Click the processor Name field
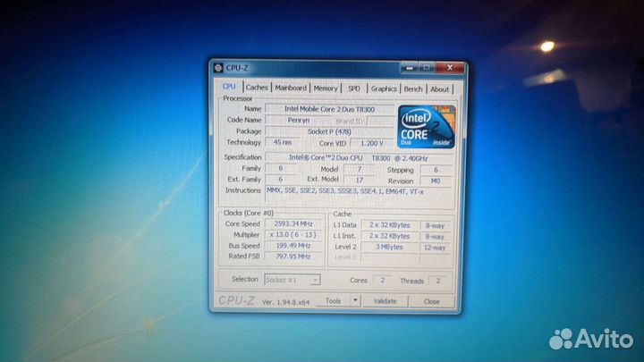Image resolution: width=644 pixels, height=362 pixels. pyautogui.click(x=329, y=109)
